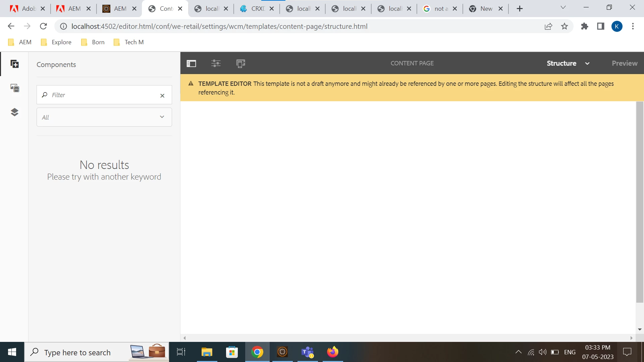Viewport: 644px width, 362px height.
Task: Open Firefox from the taskbar
Action: pyautogui.click(x=332, y=352)
